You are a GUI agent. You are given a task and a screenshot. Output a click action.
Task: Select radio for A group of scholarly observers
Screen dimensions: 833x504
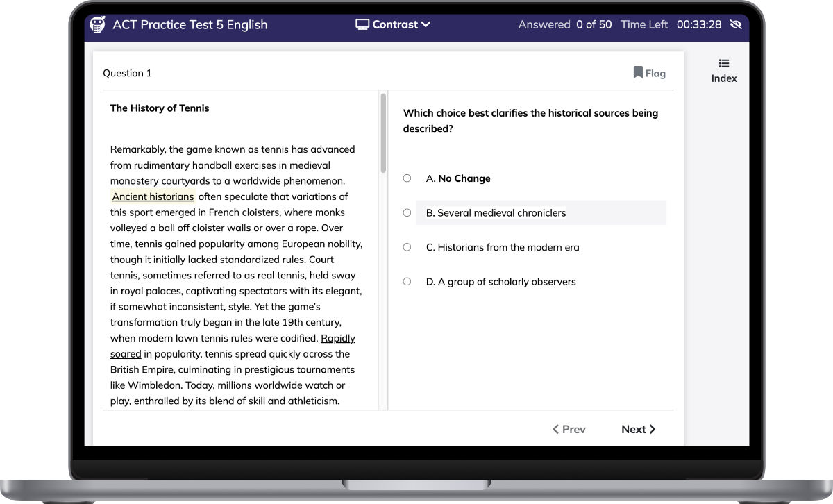tap(407, 281)
